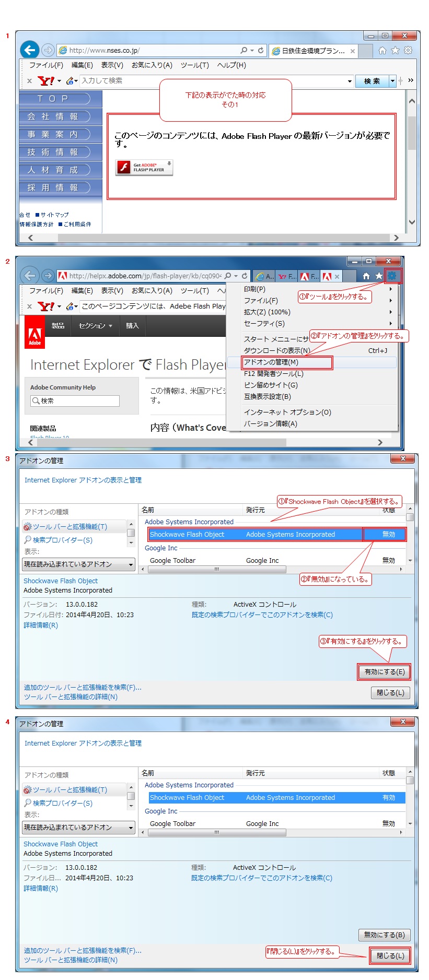Viewport: 429px width, 980px height.
Task: Click the Yahoo Y! logo in helpx.adobe.com browser toolbar
Action: coord(46,306)
